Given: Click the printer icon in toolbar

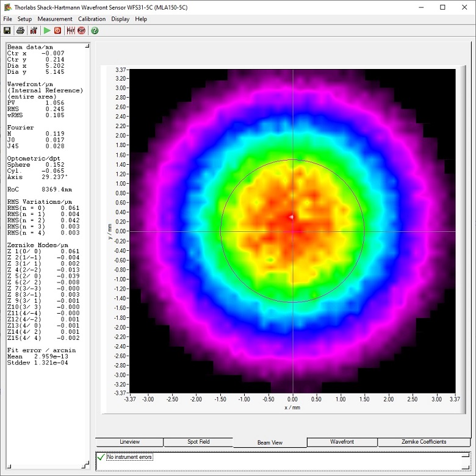Looking at the screenshot, I should 20,31.
